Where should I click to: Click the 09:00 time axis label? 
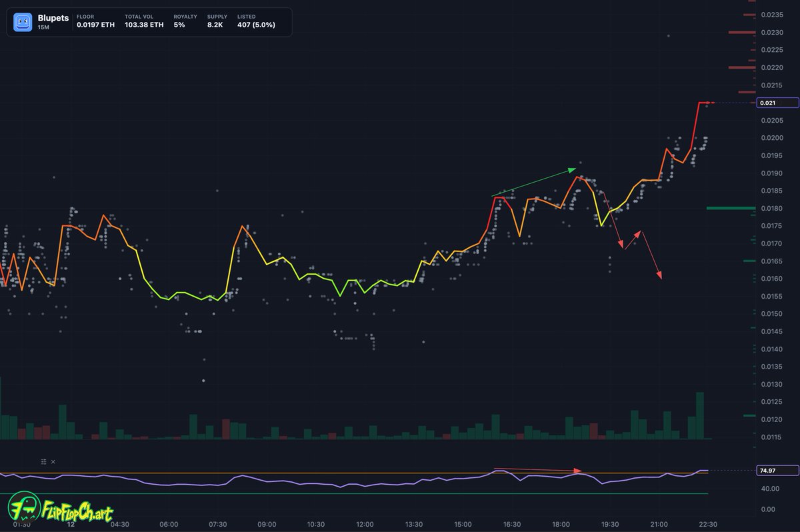click(267, 524)
